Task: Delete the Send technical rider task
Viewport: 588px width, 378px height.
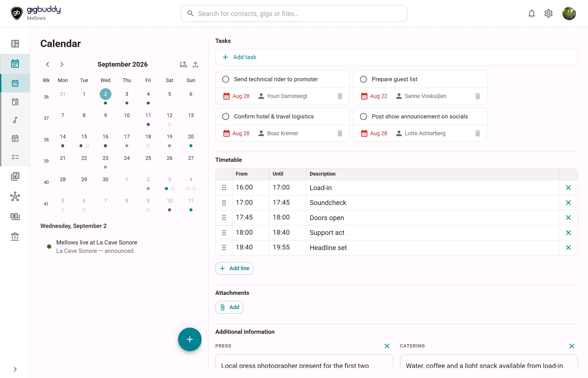Action: coord(340,96)
